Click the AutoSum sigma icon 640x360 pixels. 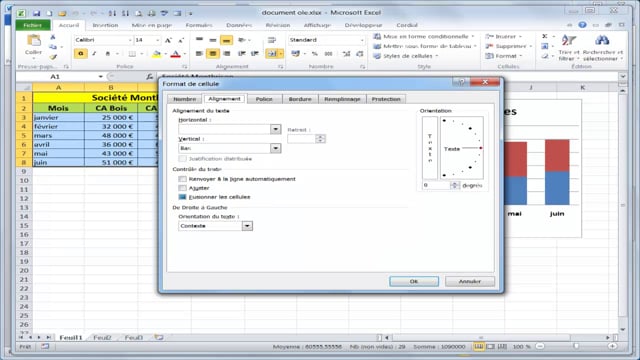pos(544,36)
